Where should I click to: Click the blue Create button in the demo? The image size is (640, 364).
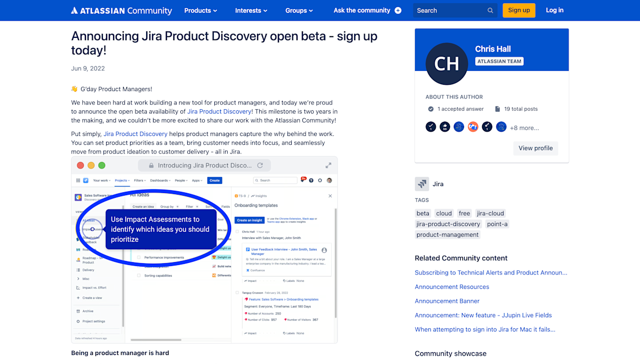click(214, 180)
